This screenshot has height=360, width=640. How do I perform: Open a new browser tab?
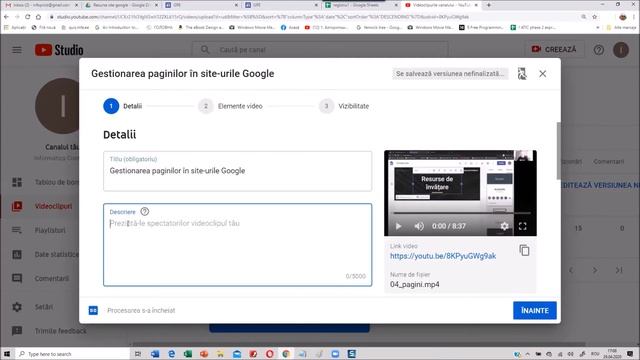[489, 5]
